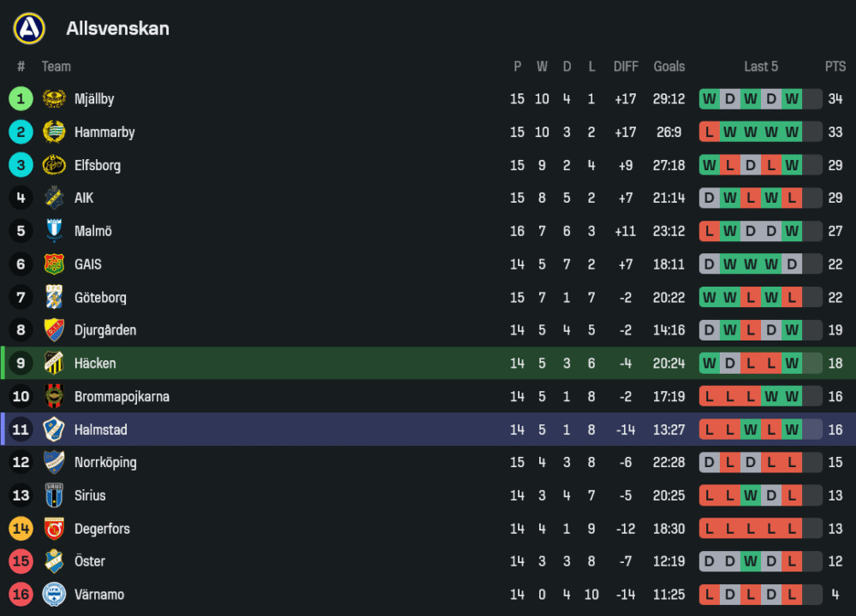The height and width of the screenshot is (616, 856).
Task: Click the Hammarby club crest
Action: (54, 132)
